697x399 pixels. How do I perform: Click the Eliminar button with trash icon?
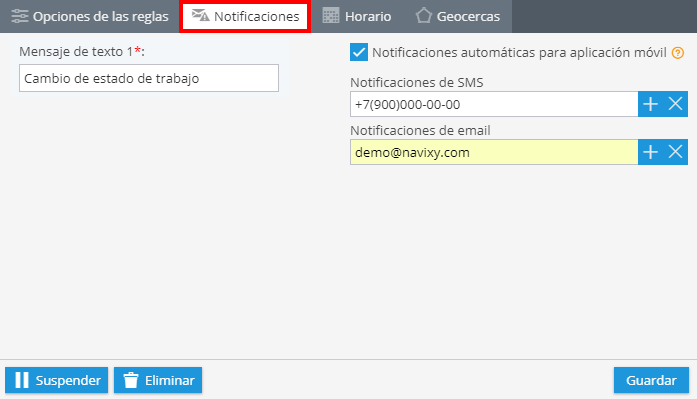(158, 380)
